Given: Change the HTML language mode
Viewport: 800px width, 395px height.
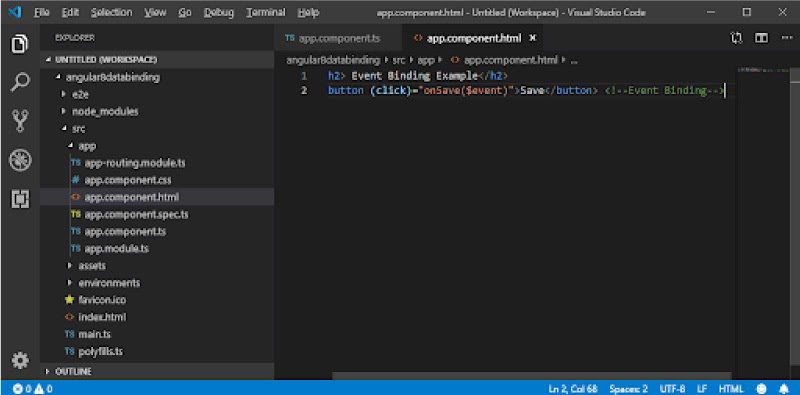Looking at the screenshot, I should tap(731, 389).
